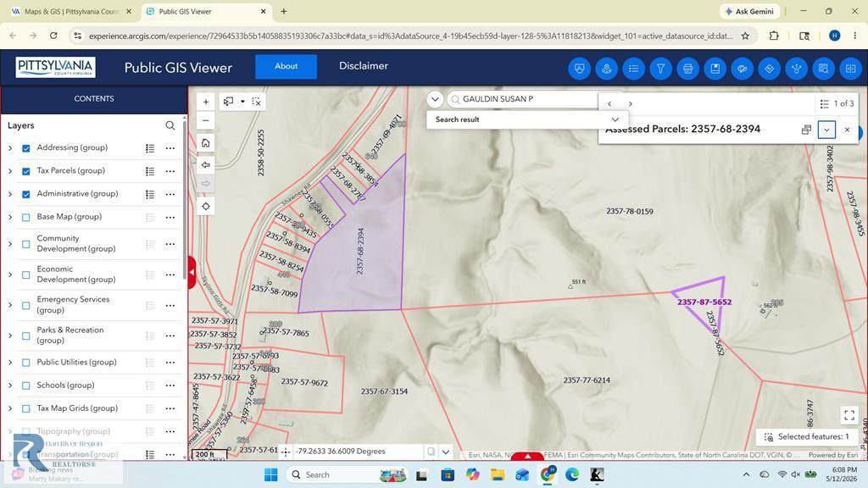The image size is (868, 488).
Task: Uncheck the Administrative group layer
Action: pos(26,194)
